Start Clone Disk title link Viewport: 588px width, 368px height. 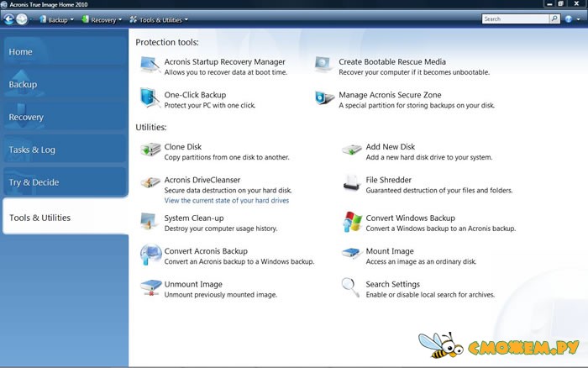(x=182, y=147)
